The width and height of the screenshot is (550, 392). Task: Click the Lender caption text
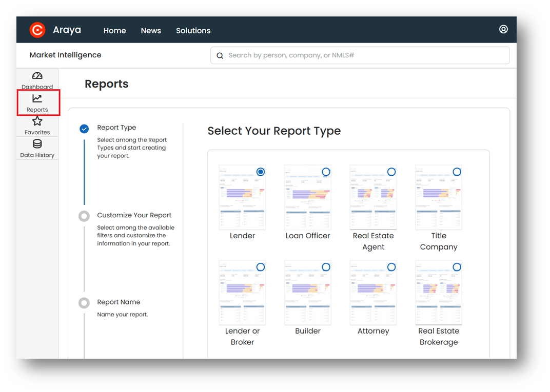pos(242,236)
